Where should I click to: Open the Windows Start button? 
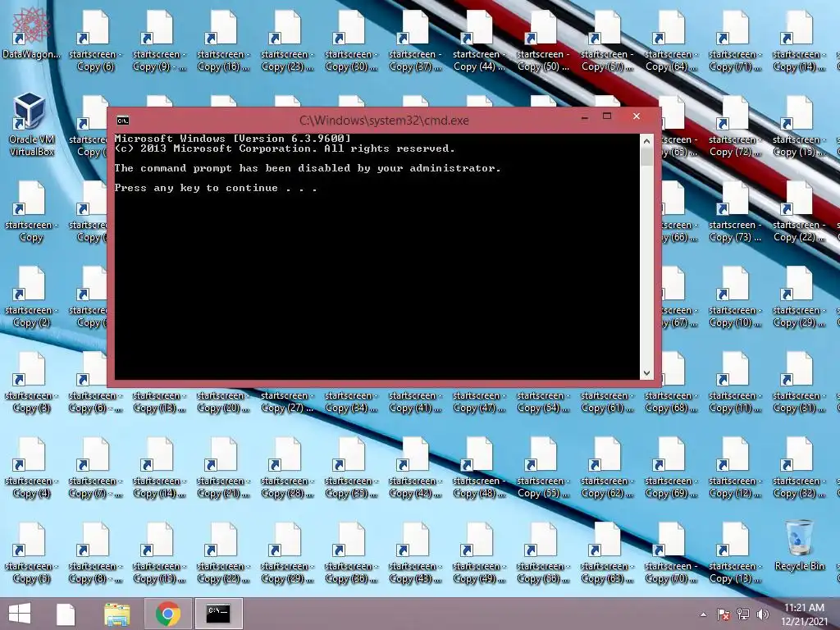click(x=20, y=614)
